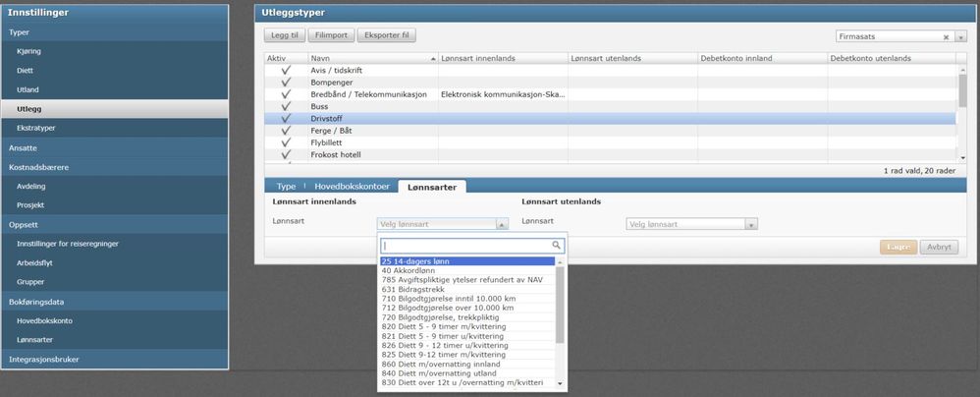This screenshot has width=980, height=397.
Task: Click the Kostnadsbærere section header
Action: [115, 168]
